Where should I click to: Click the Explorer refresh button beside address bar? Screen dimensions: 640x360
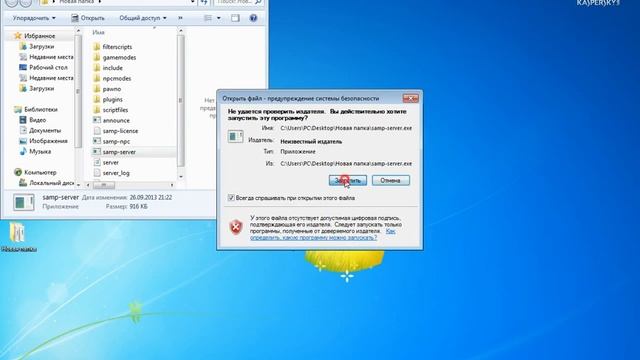tap(204, 2)
